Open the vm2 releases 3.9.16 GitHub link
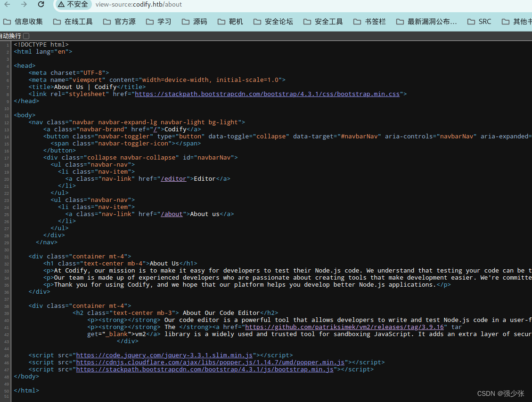 [344, 327]
